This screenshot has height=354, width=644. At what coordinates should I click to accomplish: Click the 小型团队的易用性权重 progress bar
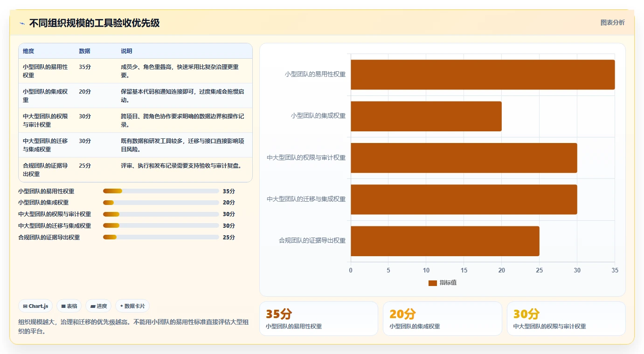click(161, 191)
